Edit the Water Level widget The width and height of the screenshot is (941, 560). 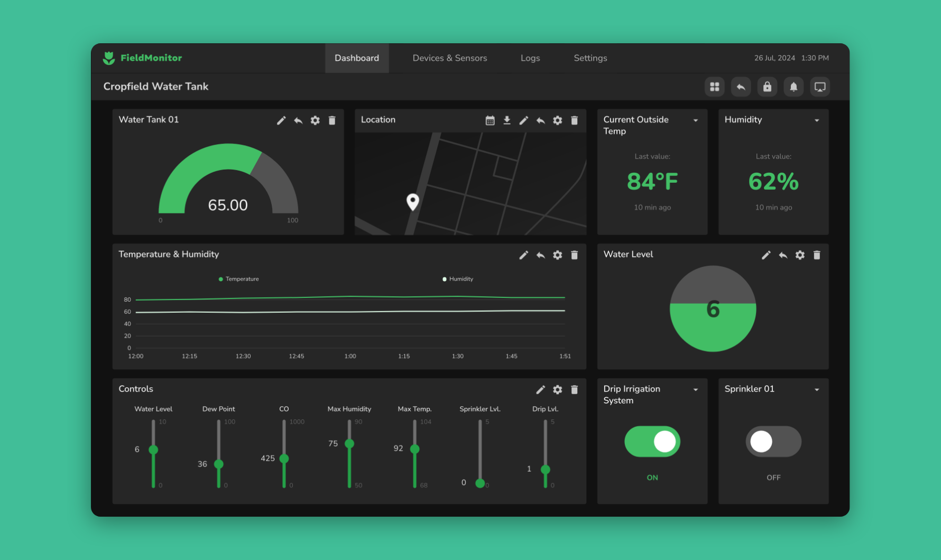[766, 255]
